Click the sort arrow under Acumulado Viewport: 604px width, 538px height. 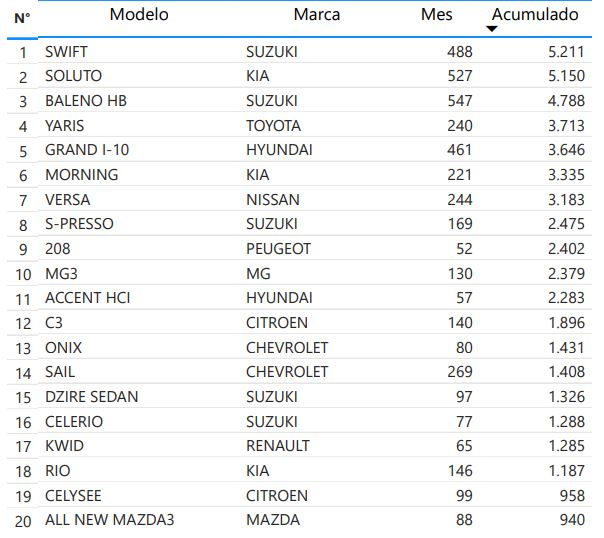pyautogui.click(x=491, y=29)
